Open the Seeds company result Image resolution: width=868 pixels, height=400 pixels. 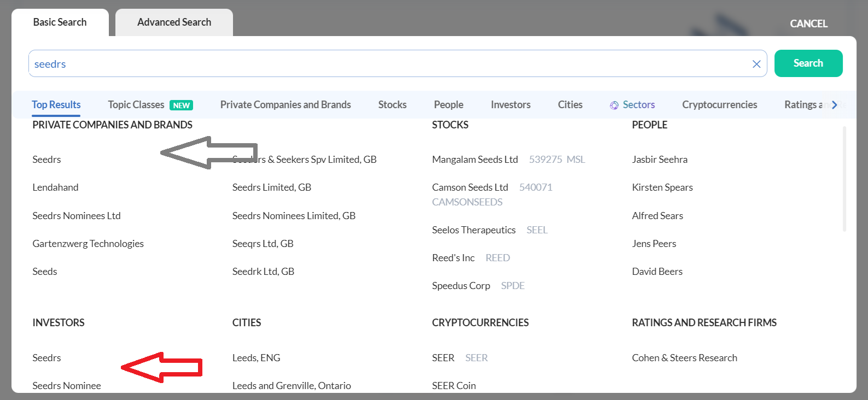coord(45,272)
